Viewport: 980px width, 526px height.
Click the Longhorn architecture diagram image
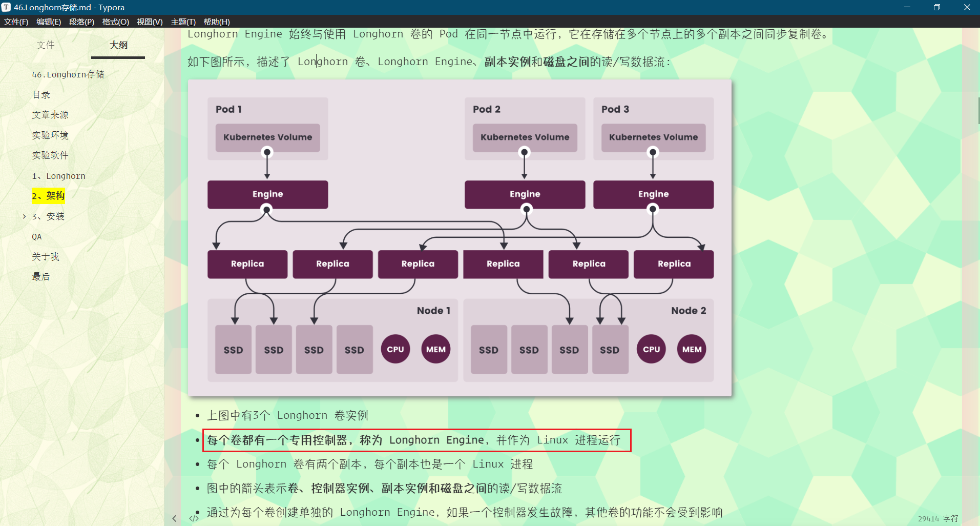[460, 238]
